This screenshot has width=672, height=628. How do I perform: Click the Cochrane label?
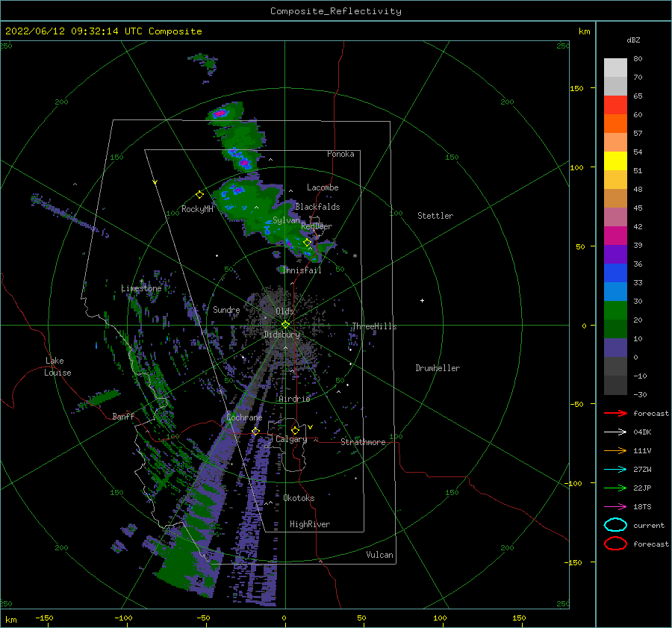coord(244,417)
